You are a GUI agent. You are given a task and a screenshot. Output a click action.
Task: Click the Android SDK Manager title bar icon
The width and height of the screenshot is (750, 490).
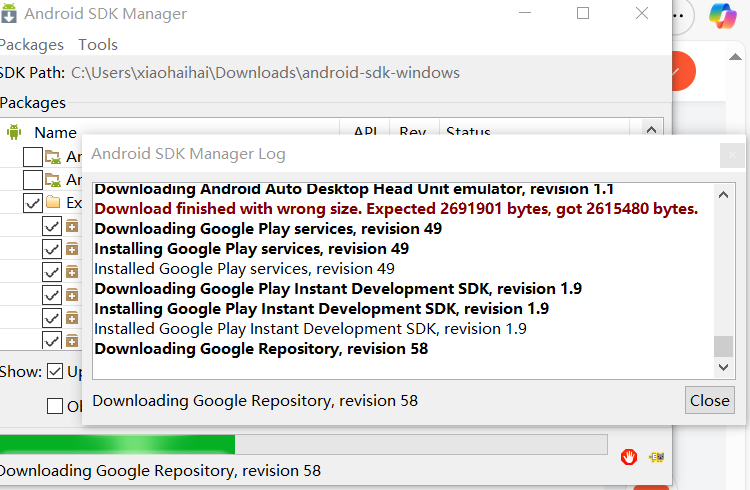(x=9, y=13)
